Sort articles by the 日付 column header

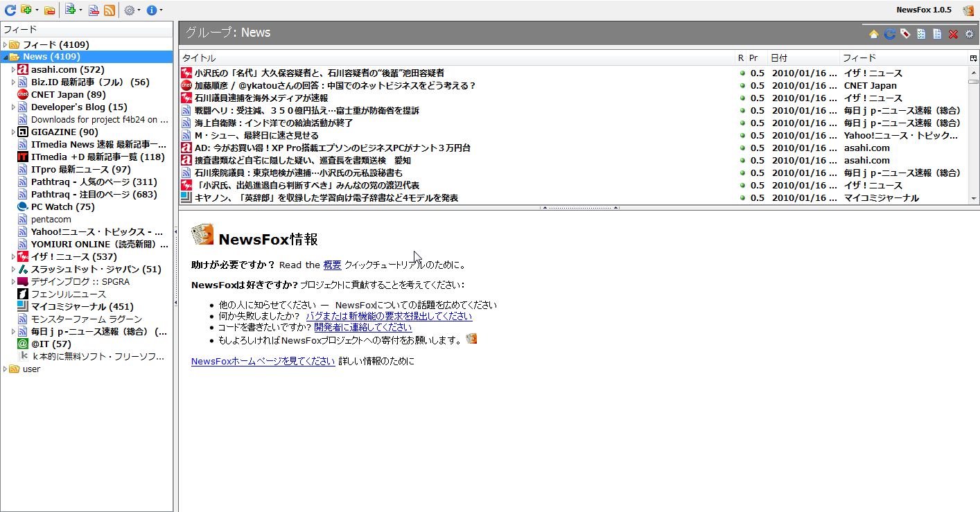[x=804, y=58]
